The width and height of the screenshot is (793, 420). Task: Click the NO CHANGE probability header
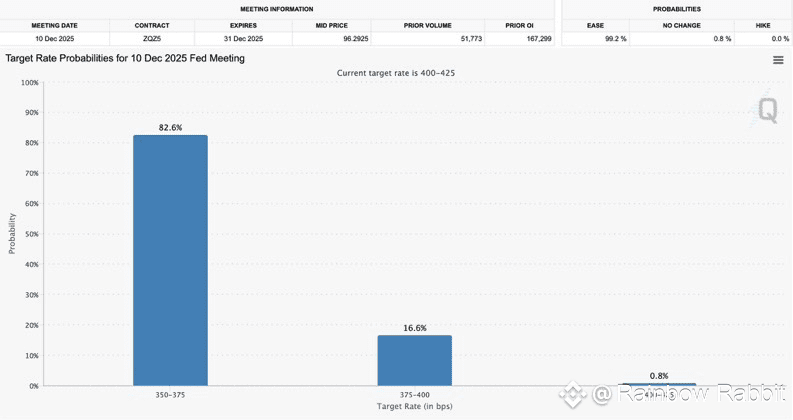pyautogui.click(x=682, y=25)
